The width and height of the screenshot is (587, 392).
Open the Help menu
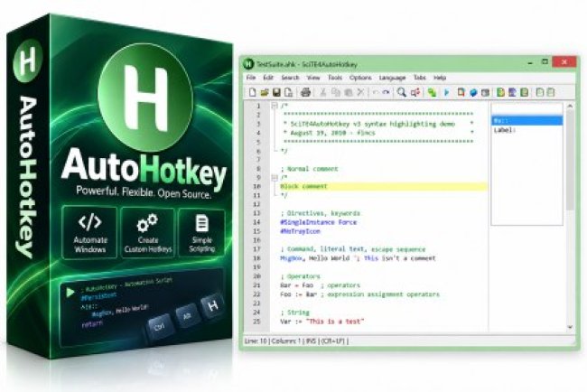click(x=440, y=78)
